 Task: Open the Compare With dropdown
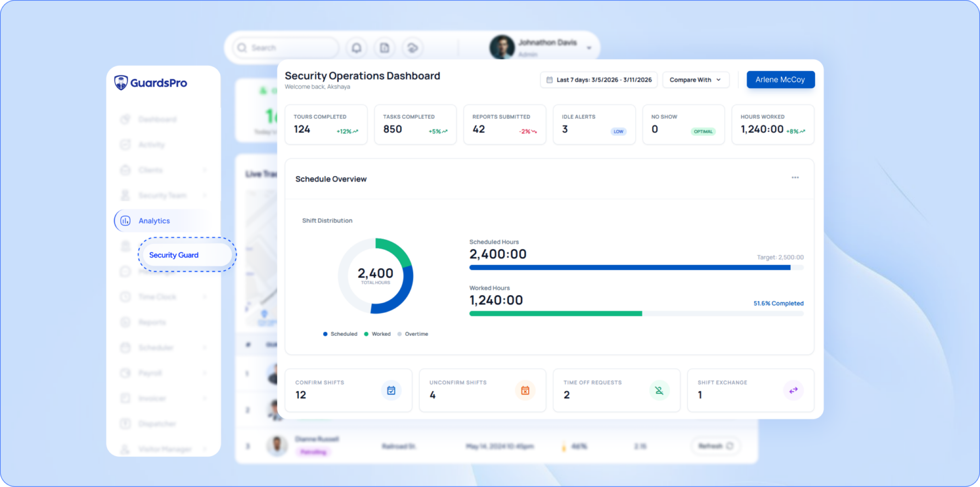[695, 80]
